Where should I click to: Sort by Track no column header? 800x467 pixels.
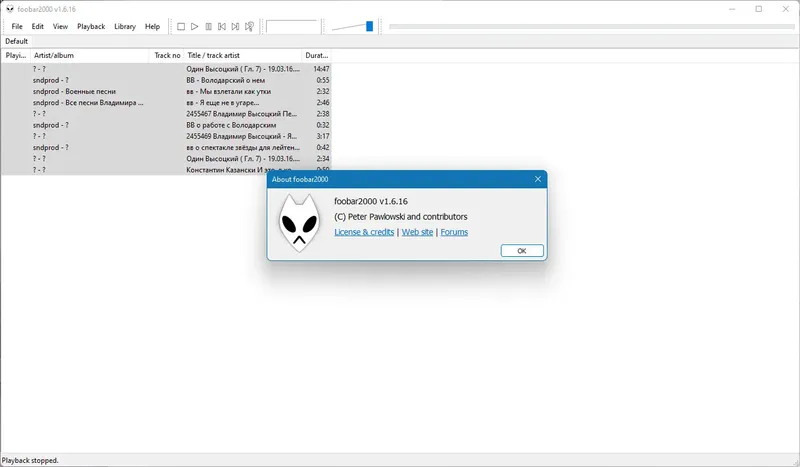167,55
